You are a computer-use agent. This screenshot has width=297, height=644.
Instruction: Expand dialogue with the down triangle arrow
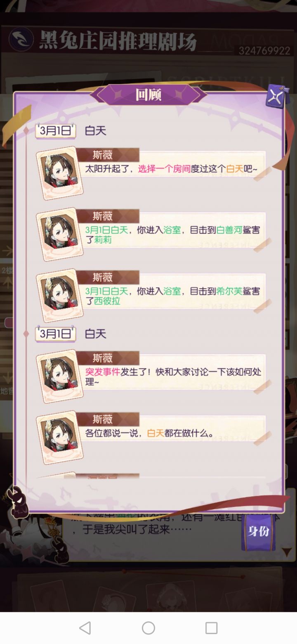(287, 552)
